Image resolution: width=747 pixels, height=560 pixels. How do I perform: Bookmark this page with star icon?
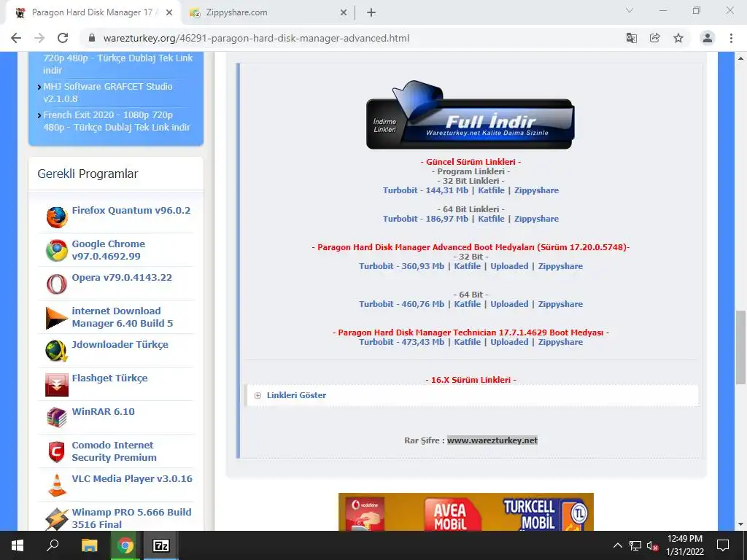coord(678,38)
